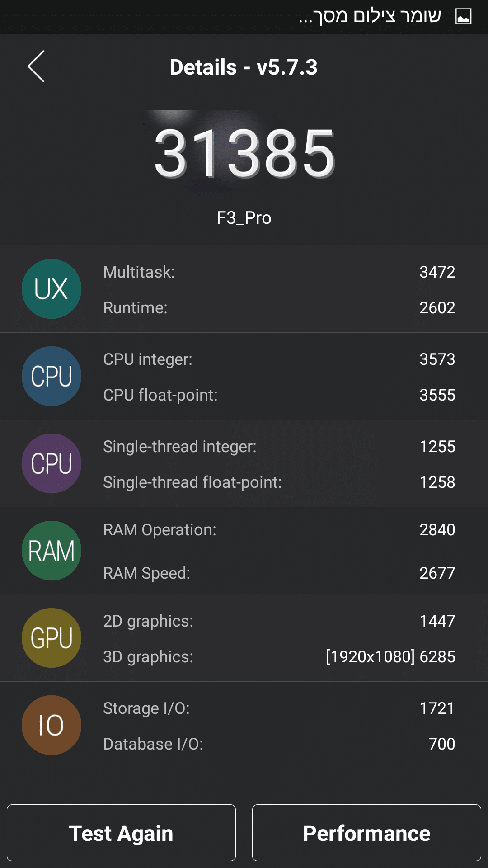Tap the blue CPU category icon
The height and width of the screenshot is (868, 488).
[x=52, y=376]
